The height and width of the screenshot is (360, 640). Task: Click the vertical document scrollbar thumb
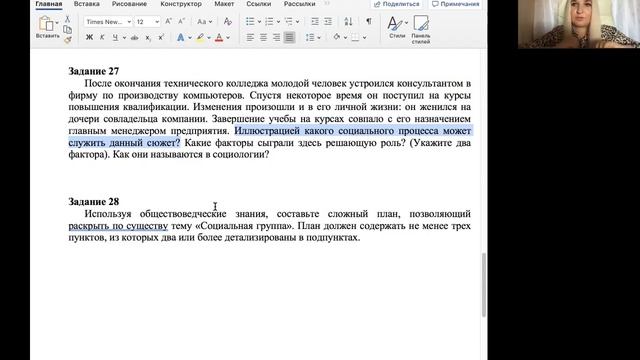(x=484, y=284)
